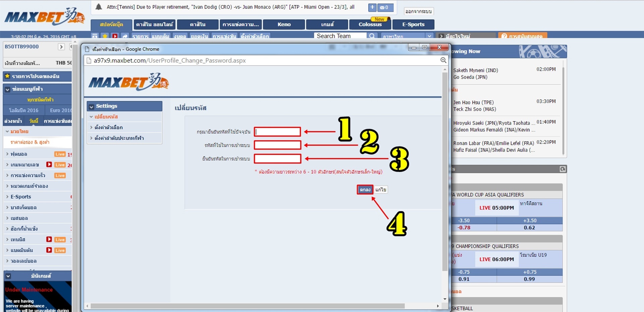Open the message inbox envelope icon
The height and width of the screenshot is (312, 644).
385,7
